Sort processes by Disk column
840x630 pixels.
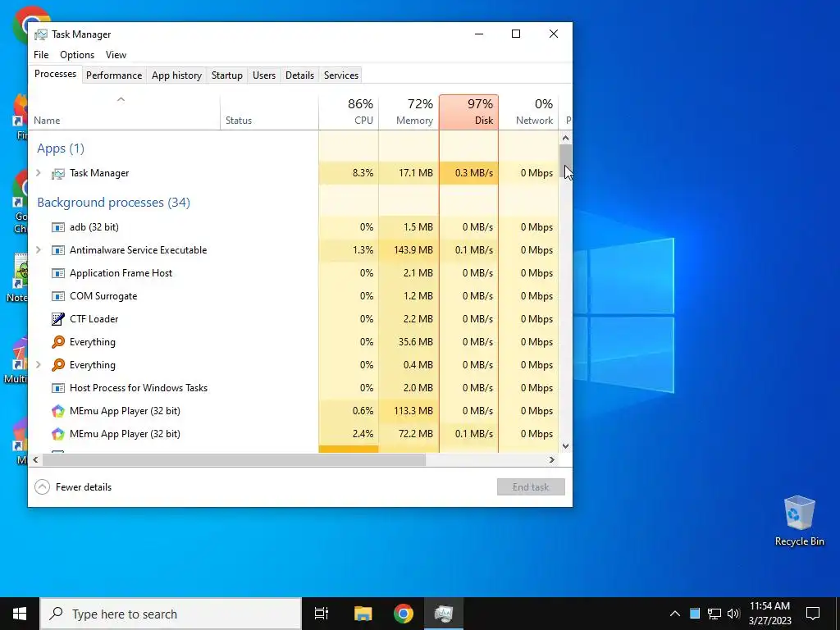pos(468,112)
